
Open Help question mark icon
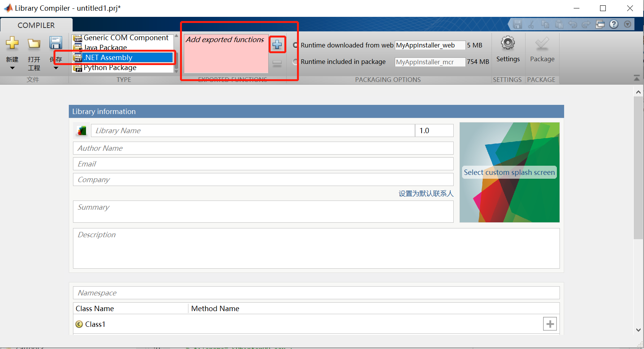point(614,24)
